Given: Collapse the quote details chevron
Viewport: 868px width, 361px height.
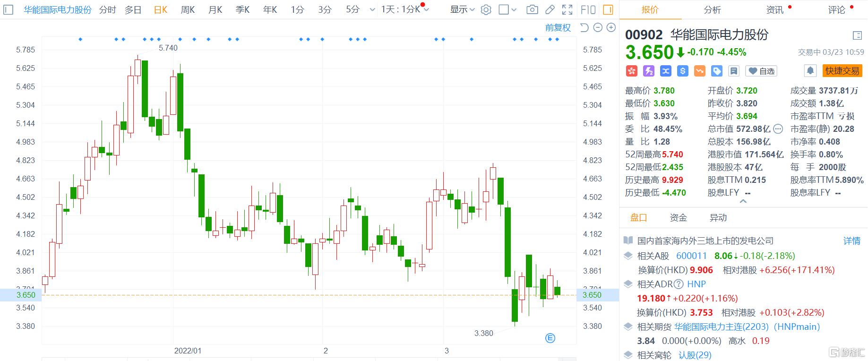Looking at the screenshot, I should point(743,201).
